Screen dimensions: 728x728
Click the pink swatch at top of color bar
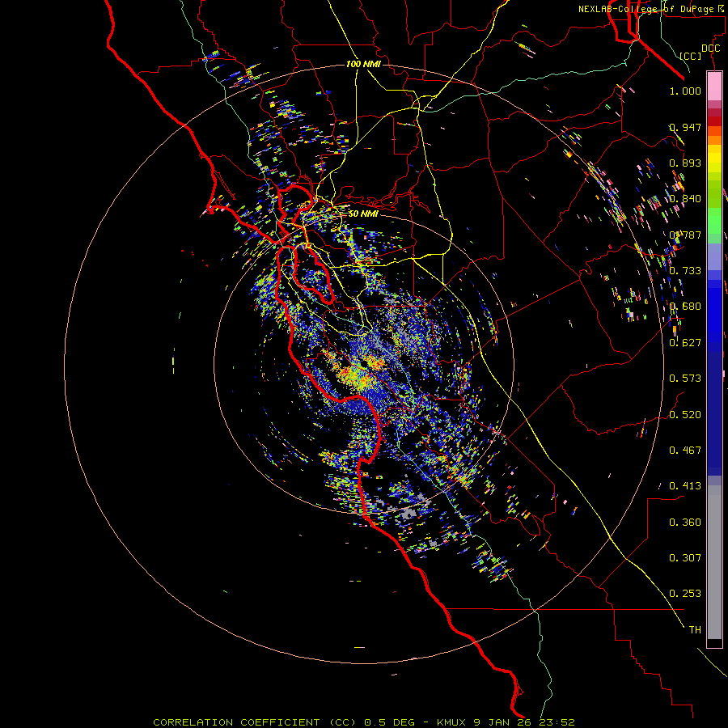[714, 86]
